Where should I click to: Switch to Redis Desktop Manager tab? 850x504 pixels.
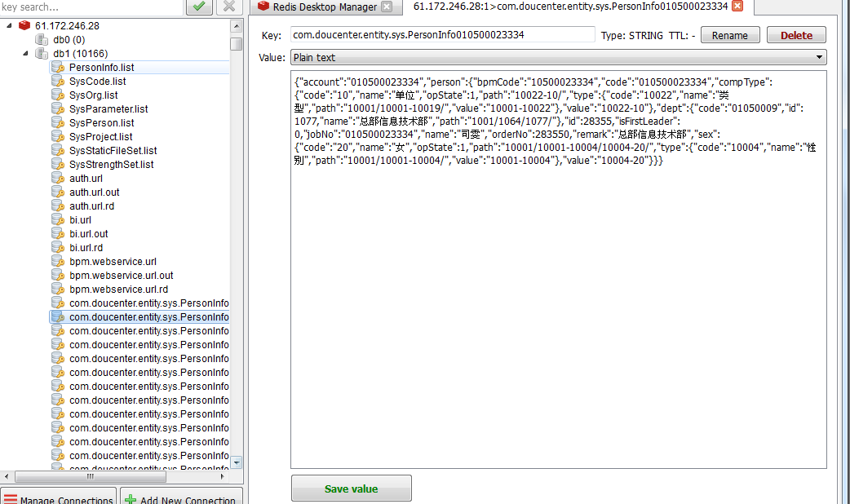coord(326,7)
